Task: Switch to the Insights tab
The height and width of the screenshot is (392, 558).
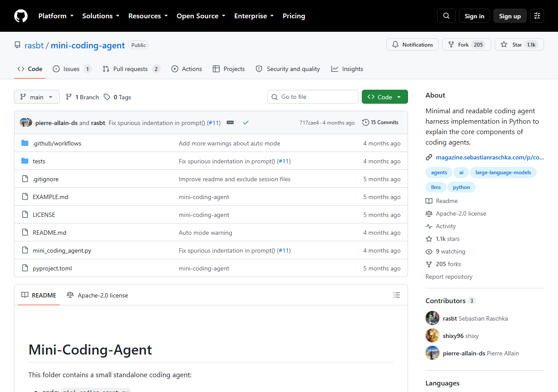Action: point(347,69)
